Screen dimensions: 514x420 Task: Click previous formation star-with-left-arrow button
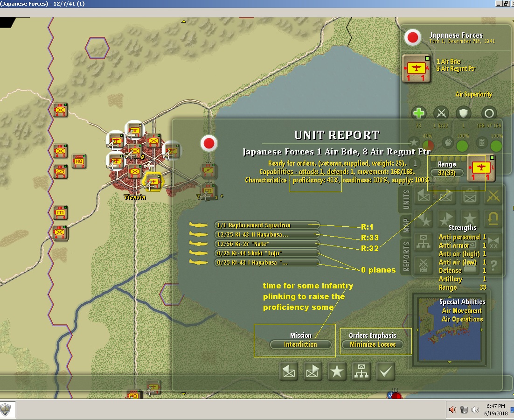(x=424, y=219)
